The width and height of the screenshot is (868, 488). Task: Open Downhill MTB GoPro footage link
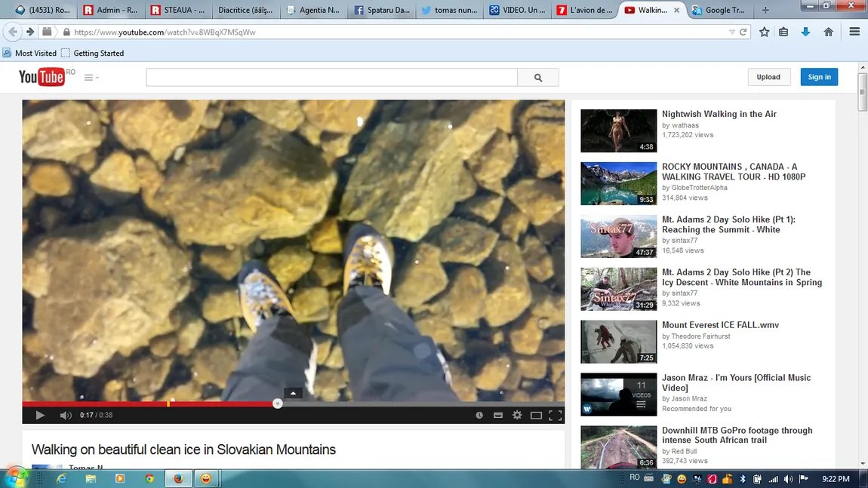[737, 435]
